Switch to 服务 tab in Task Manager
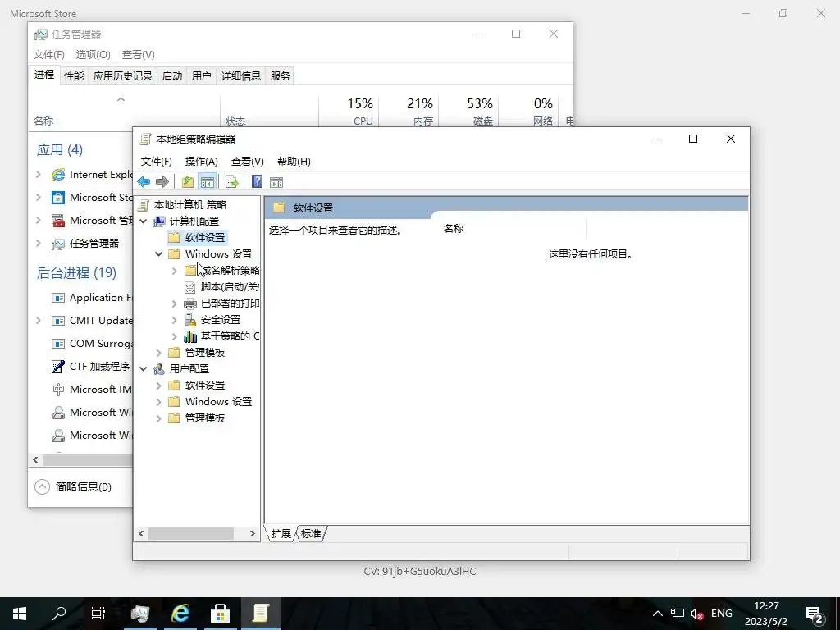 [281, 76]
